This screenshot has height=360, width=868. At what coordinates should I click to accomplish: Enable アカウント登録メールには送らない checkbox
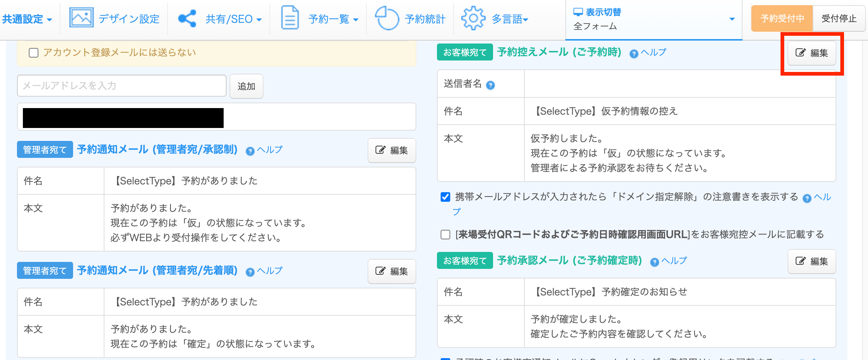point(34,53)
